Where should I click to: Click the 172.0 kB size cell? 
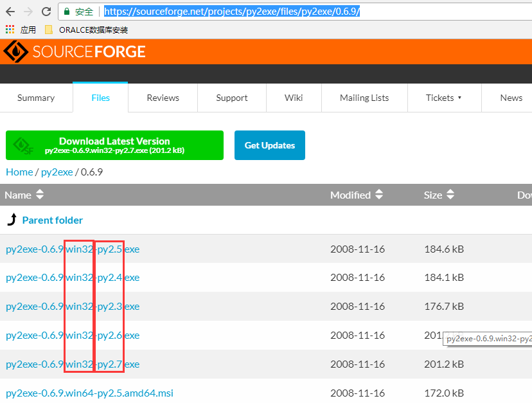444,393
